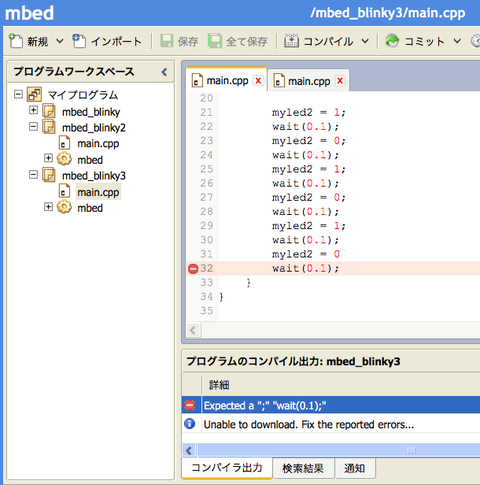Click the error marker on line 32
This screenshot has width=480, height=485.
(193, 269)
